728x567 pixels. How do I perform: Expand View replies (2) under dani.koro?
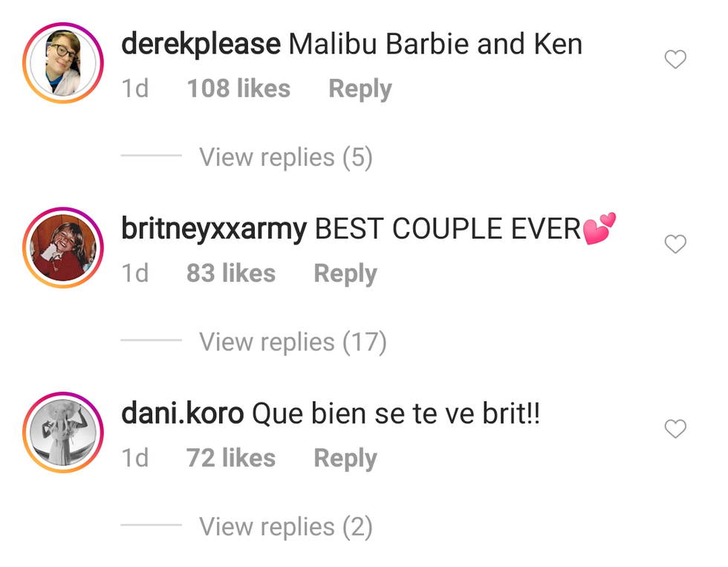click(x=285, y=527)
